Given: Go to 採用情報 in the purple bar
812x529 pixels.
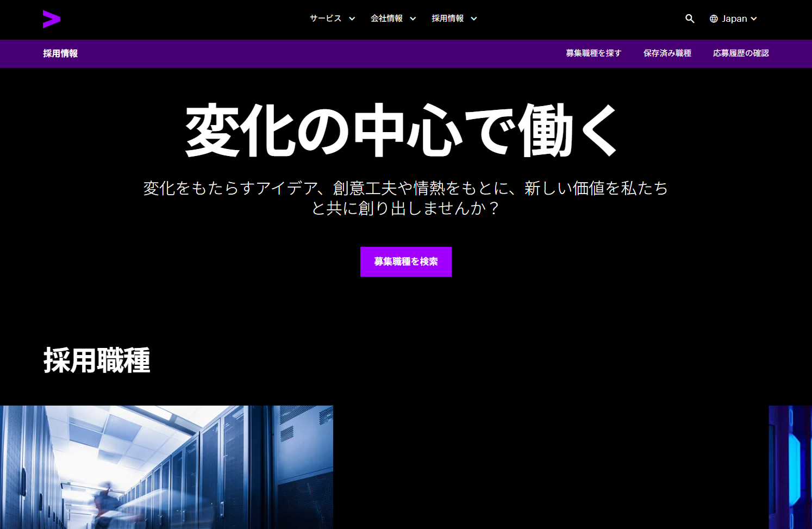Looking at the screenshot, I should pos(60,53).
